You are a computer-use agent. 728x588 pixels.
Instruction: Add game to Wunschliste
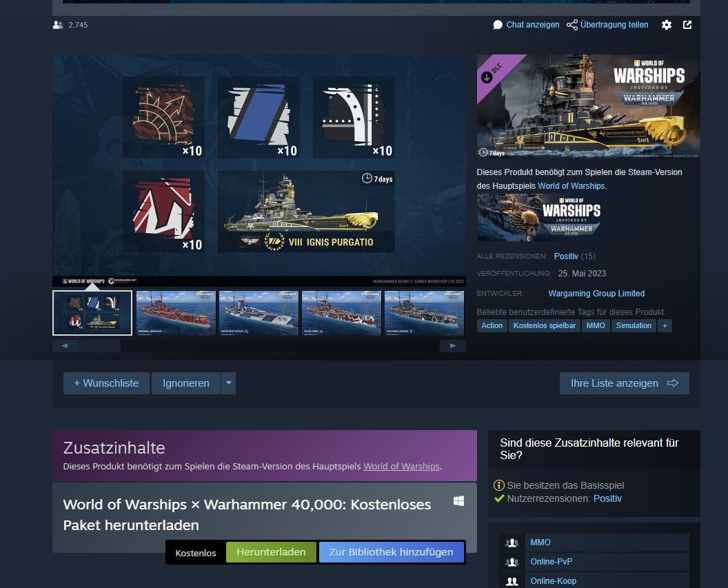point(106,383)
